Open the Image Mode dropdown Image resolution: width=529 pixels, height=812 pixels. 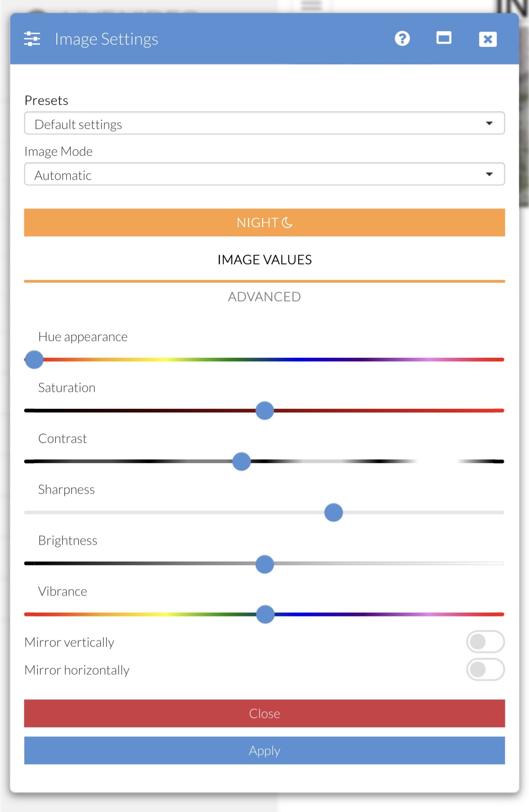click(264, 174)
